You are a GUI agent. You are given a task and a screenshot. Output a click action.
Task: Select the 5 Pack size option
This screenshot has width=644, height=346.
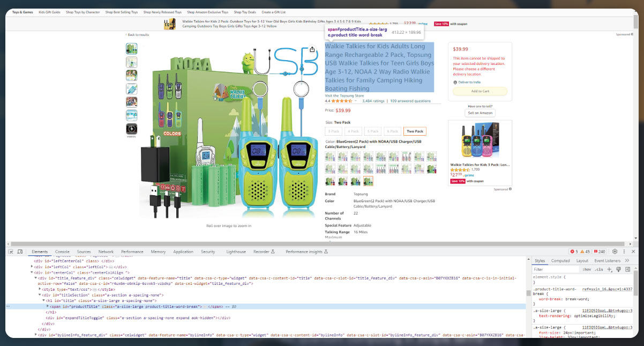[373, 131]
